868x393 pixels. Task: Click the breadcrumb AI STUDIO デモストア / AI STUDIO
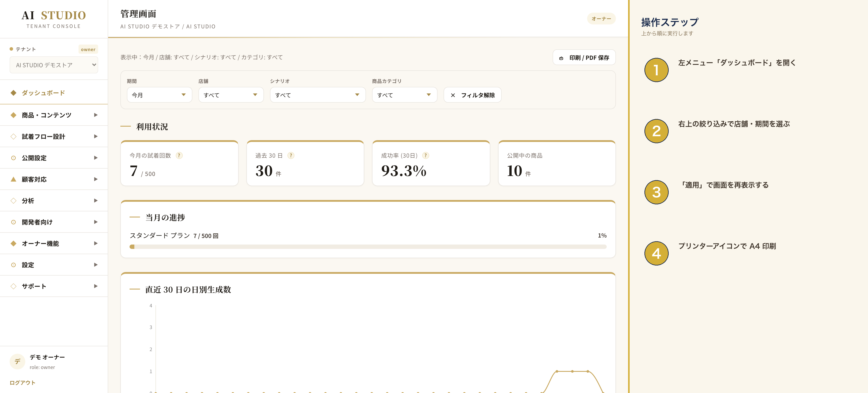168,27
